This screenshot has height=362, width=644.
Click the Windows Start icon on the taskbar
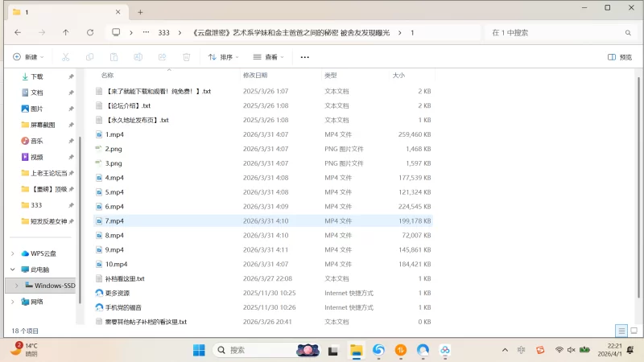pos(198,350)
